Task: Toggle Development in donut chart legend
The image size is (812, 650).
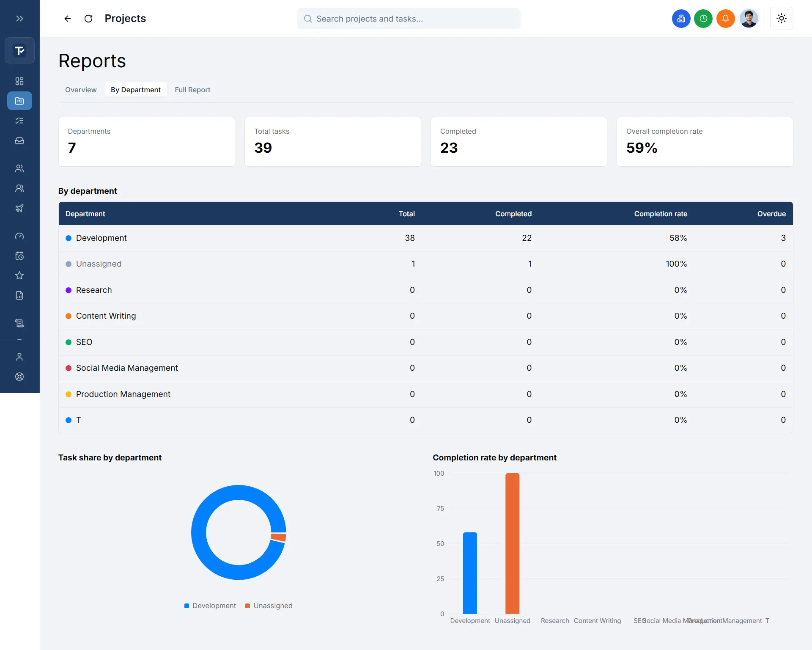Action: (210, 606)
